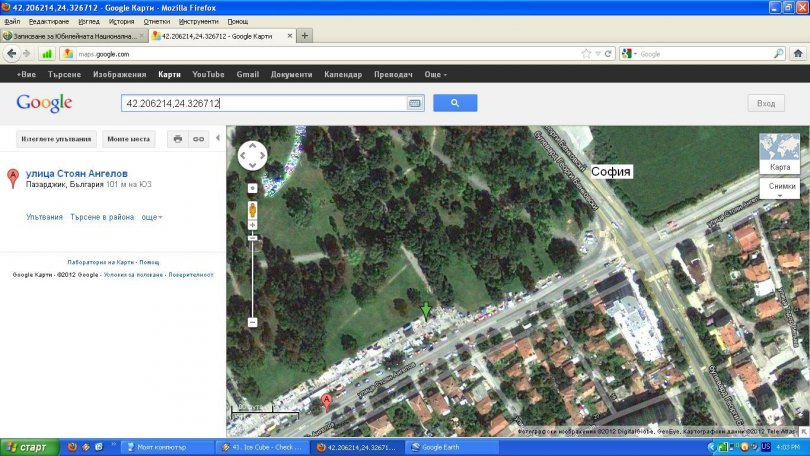This screenshot has width=810, height=456.
Task: Click red marker A on the map
Action: 325,401
